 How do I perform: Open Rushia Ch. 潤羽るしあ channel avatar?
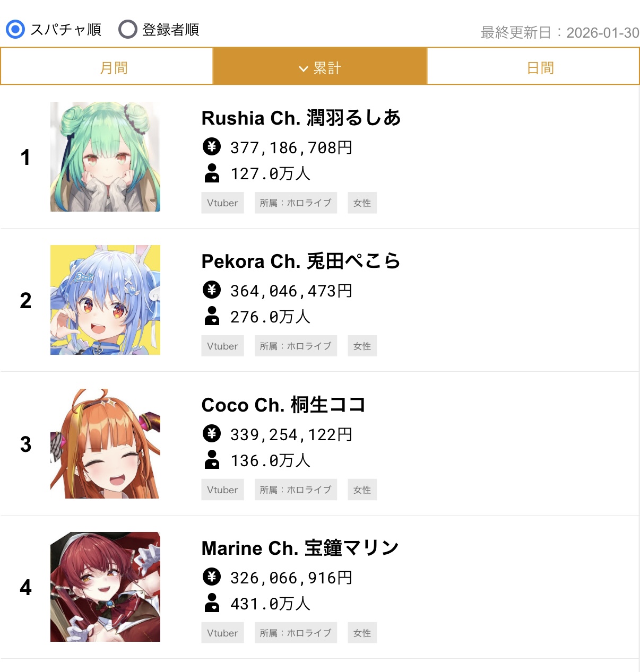(x=105, y=156)
